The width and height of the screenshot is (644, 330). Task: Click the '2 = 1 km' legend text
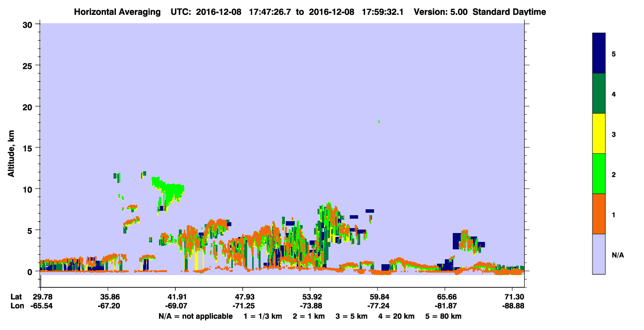point(309,316)
